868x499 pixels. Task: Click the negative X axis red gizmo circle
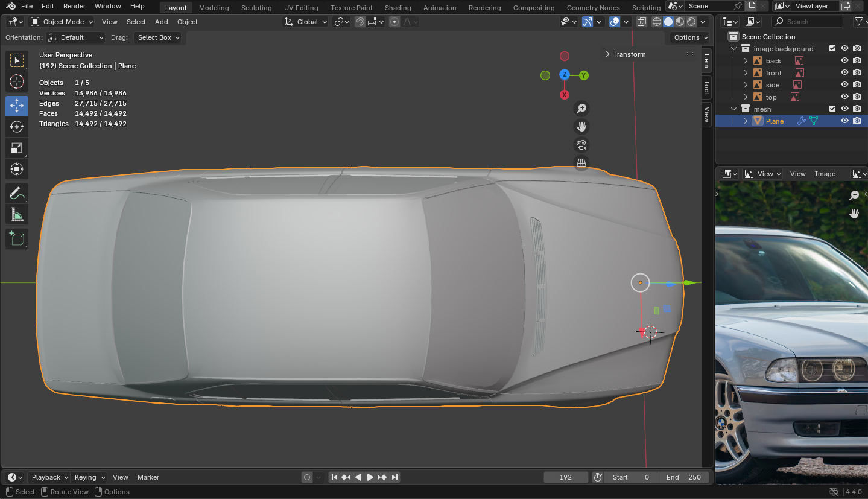coord(565,56)
